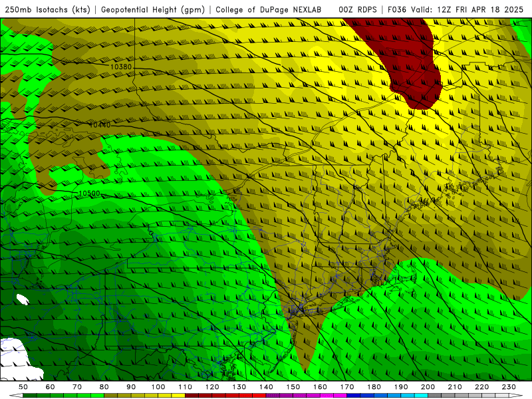Viewport: 532px width, 399px height.
Task: Click the 130 value on the color scale
Action: [x=239, y=387]
